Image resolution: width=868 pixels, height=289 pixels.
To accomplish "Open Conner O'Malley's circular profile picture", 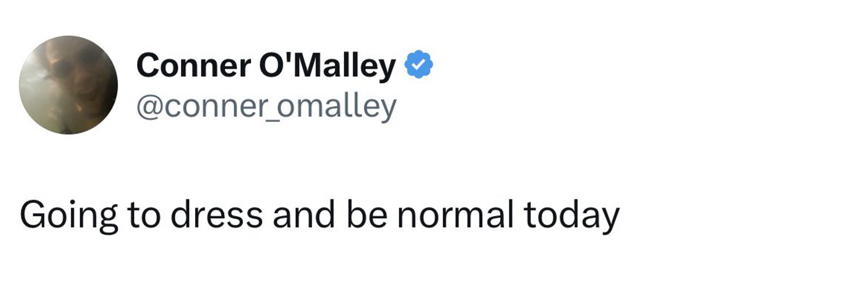I will [x=68, y=85].
